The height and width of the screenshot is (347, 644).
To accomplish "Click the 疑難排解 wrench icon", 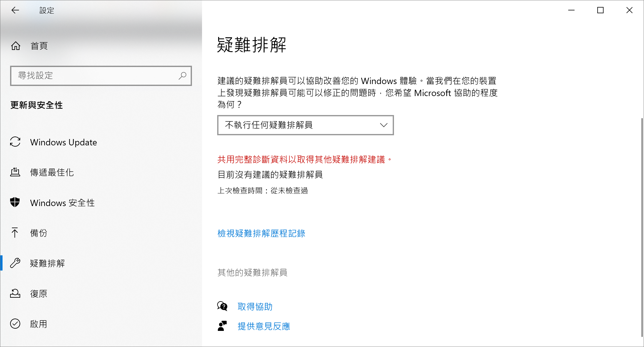I will pyautogui.click(x=15, y=263).
